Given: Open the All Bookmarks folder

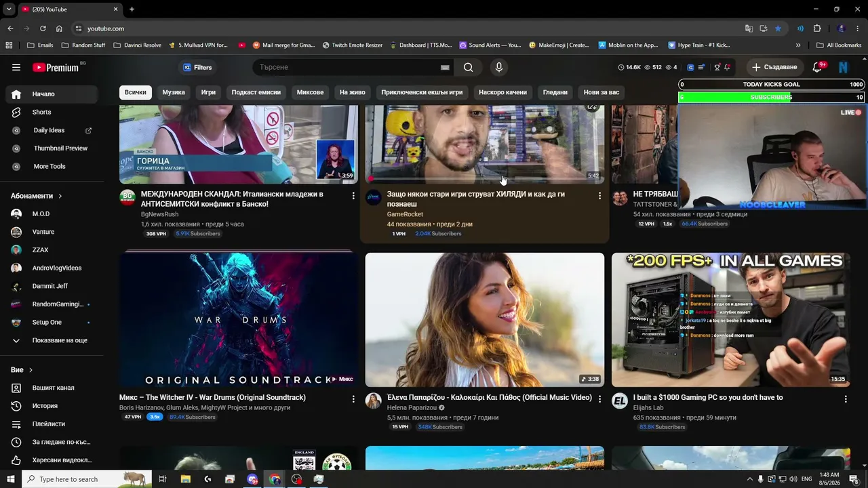Looking at the screenshot, I should click(839, 45).
